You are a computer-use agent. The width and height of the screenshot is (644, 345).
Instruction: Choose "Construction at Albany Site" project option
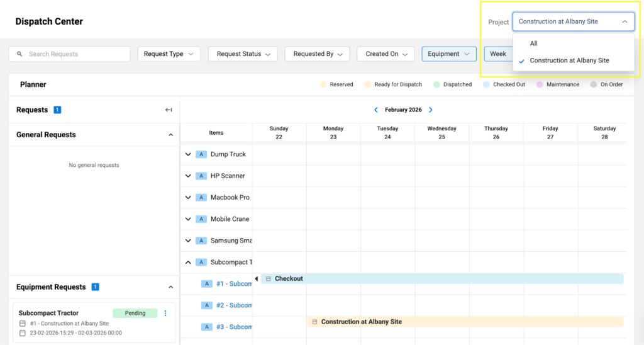click(569, 60)
